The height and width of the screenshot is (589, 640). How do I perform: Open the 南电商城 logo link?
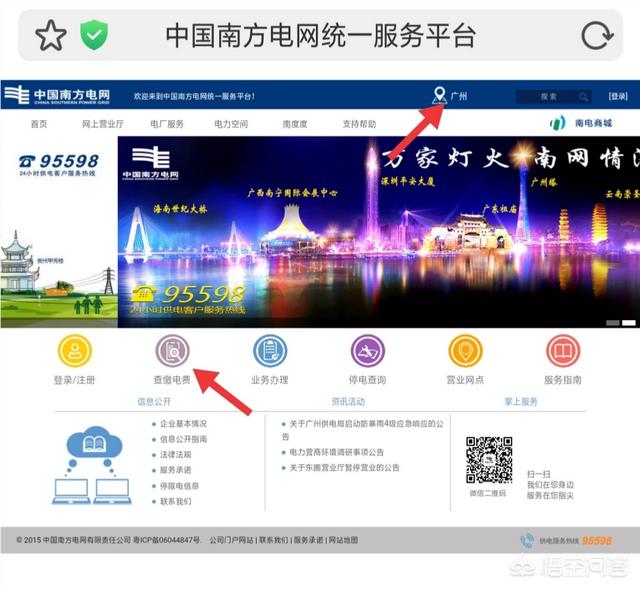581,122
